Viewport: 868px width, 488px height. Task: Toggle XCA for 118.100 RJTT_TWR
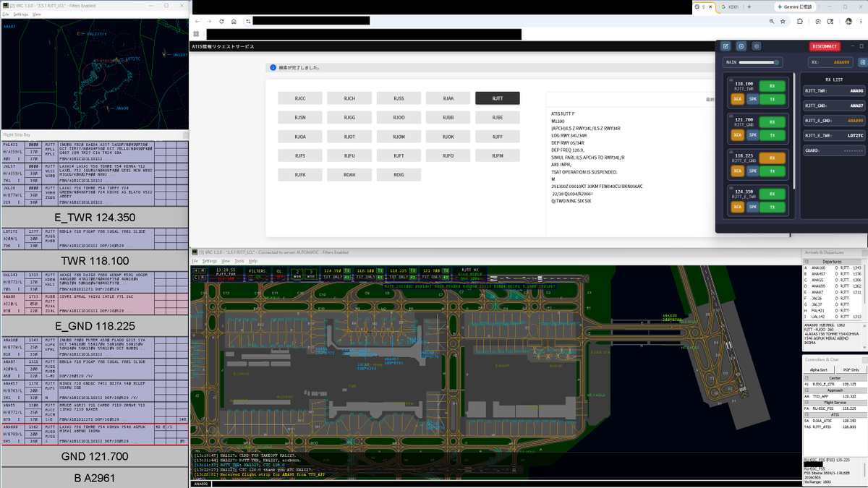pyautogui.click(x=738, y=99)
